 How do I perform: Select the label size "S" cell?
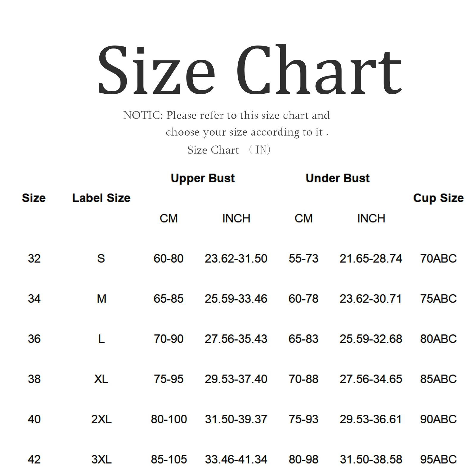[101, 259]
